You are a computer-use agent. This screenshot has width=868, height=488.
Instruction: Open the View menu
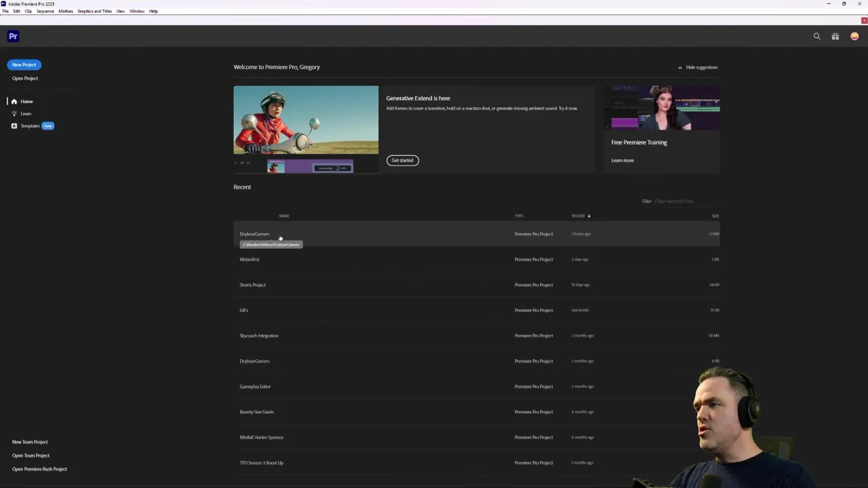pos(120,12)
